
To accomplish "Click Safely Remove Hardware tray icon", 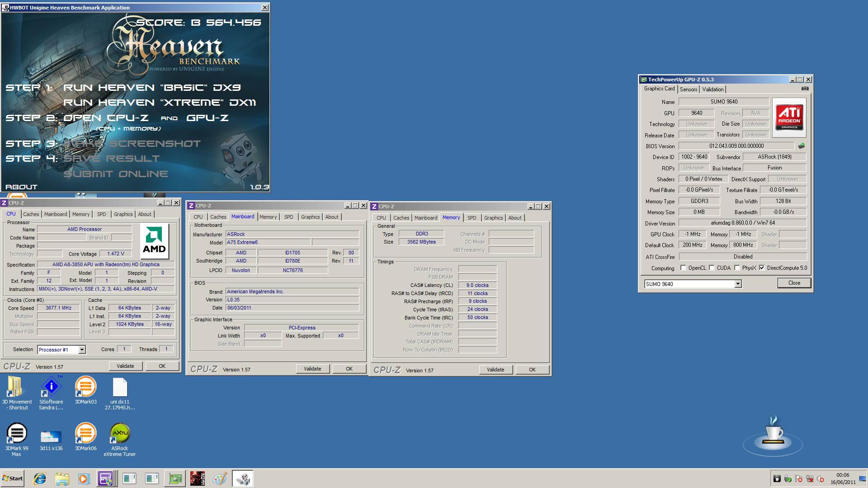I will coord(788,479).
